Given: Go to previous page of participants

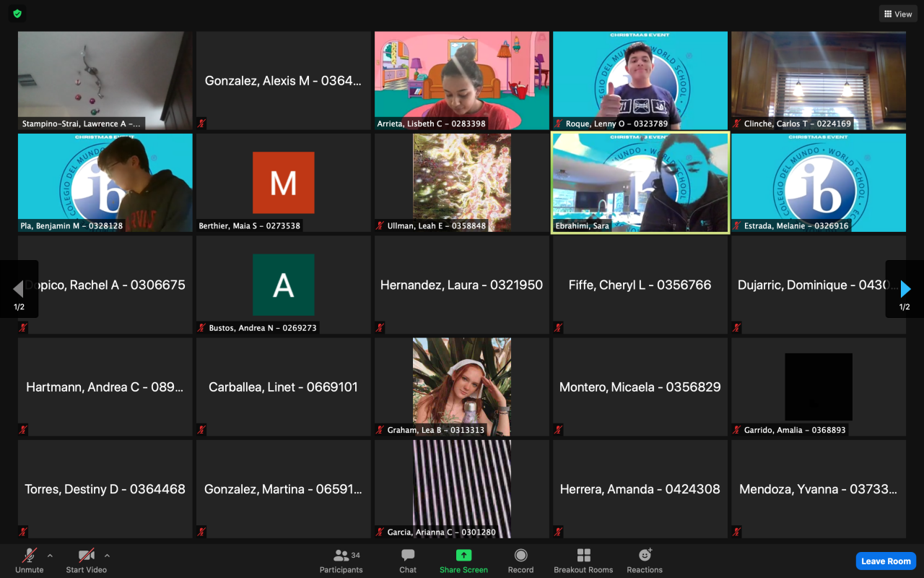Looking at the screenshot, I should (18, 289).
